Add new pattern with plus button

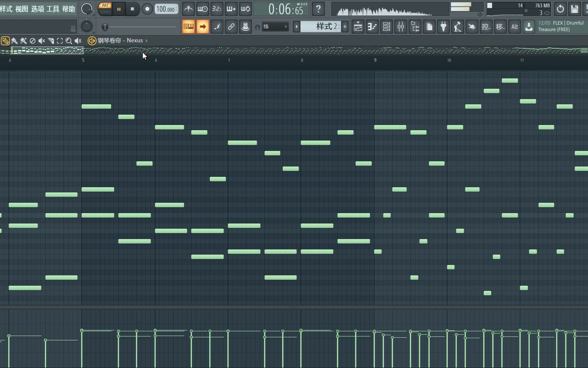pyautogui.click(x=345, y=27)
